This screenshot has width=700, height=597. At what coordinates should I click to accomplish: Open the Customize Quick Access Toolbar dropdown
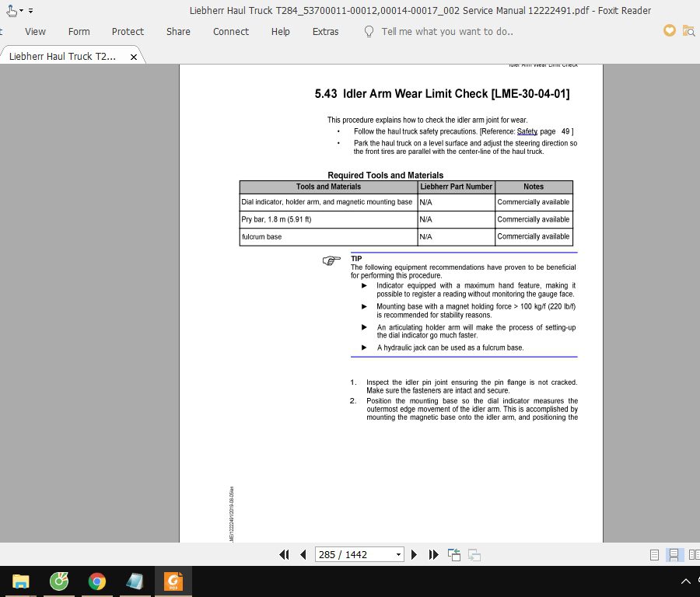click(x=31, y=10)
